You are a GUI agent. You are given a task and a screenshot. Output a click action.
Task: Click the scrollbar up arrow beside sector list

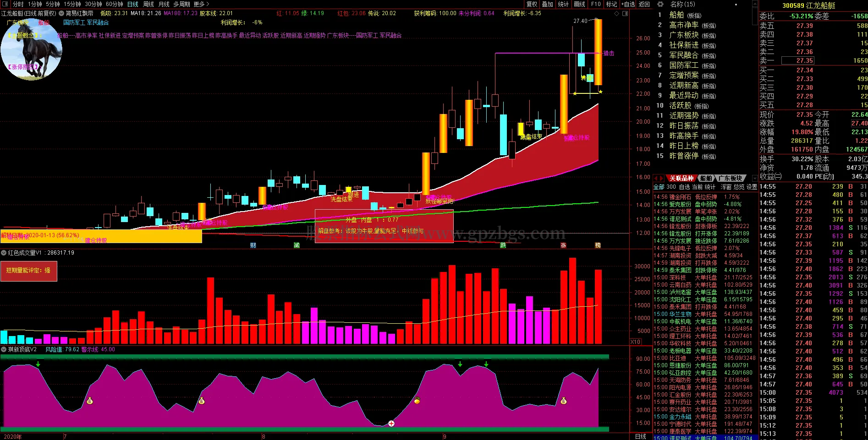point(755,5)
